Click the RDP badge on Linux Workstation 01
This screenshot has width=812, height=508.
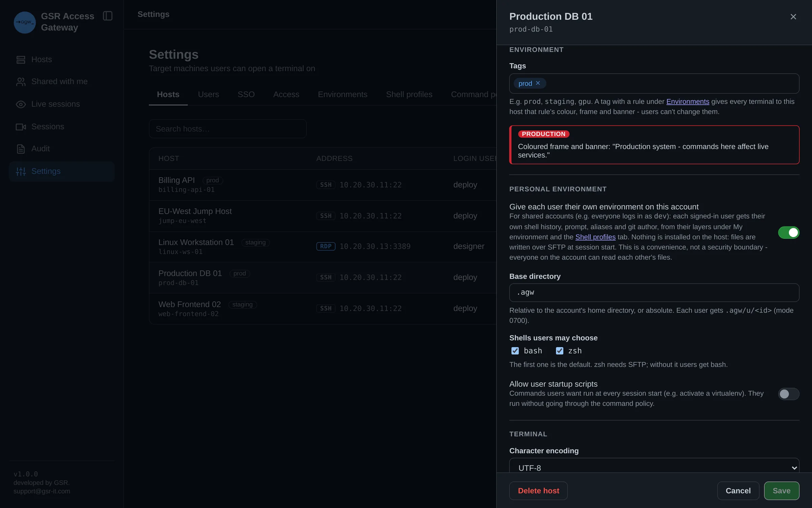click(x=326, y=247)
